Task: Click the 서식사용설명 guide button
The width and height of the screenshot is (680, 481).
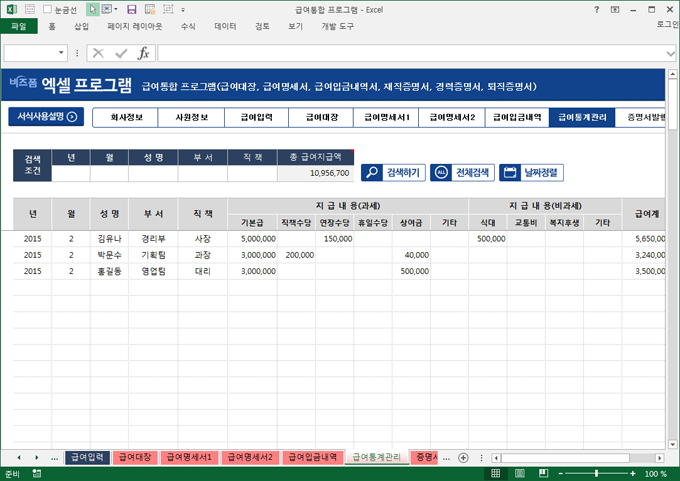Action: click(x=46, y=117)
